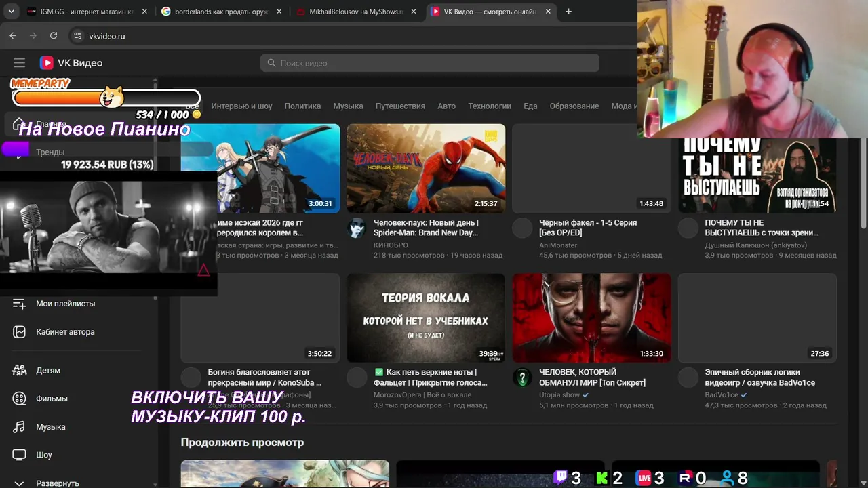Visit the MorozovOpera channel
The image size is (868, 488).
click(422, 395)
